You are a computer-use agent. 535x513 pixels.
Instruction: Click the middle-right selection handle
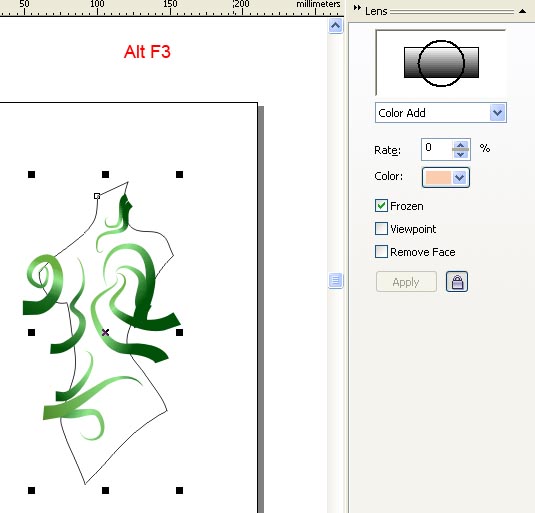pos(179,332)
